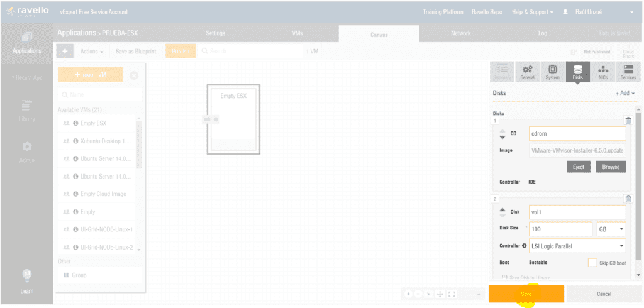Viewport: 644px width, 308px height.
Task: Click the Import VM button
Action: tap(91, 75)
